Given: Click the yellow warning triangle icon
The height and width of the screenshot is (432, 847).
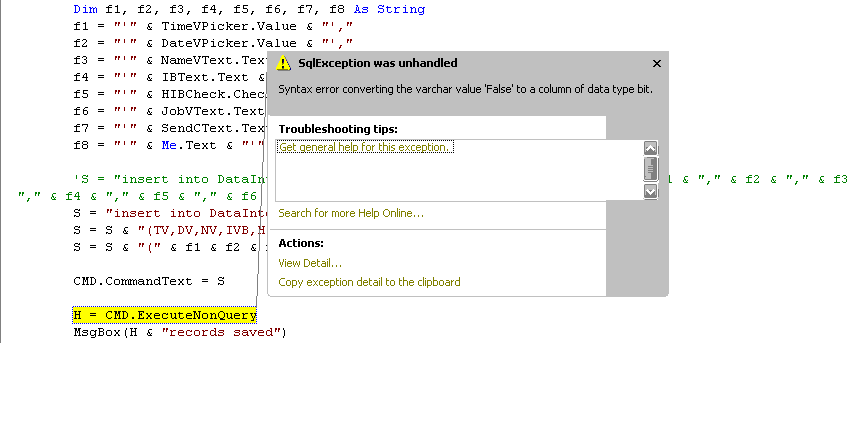Looking at the screenshot, I should pos(284,63).
